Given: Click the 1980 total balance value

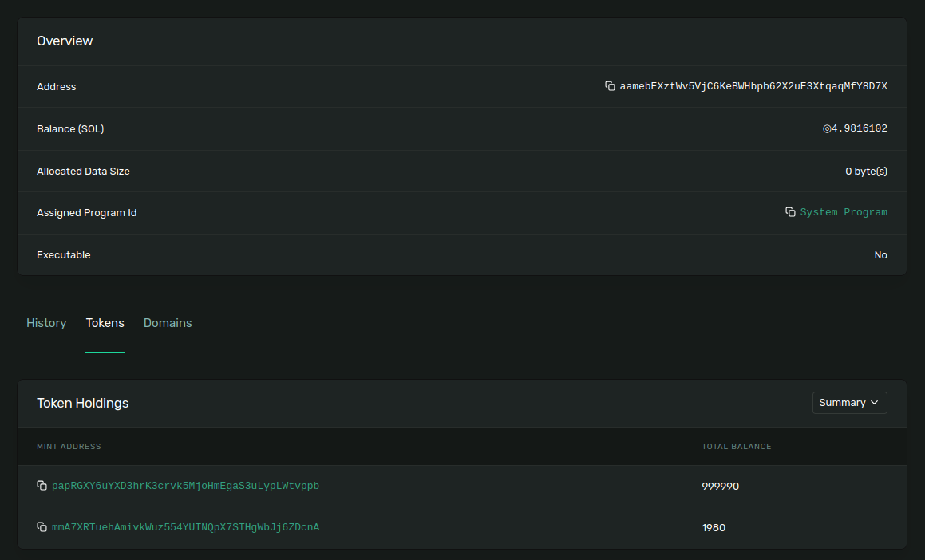Looking at the screenshot, I should [714, 527].
